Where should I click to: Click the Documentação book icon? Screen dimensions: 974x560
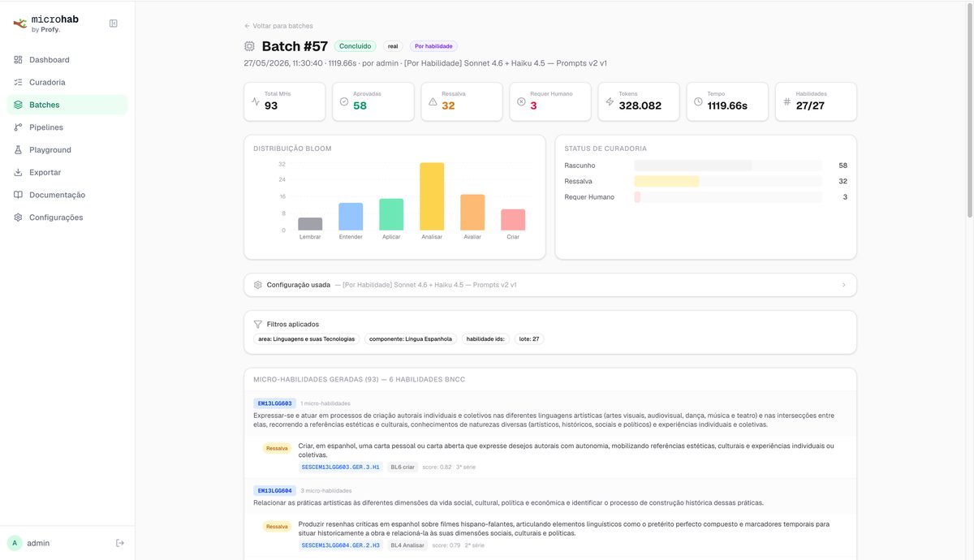[x=18, y=195]
